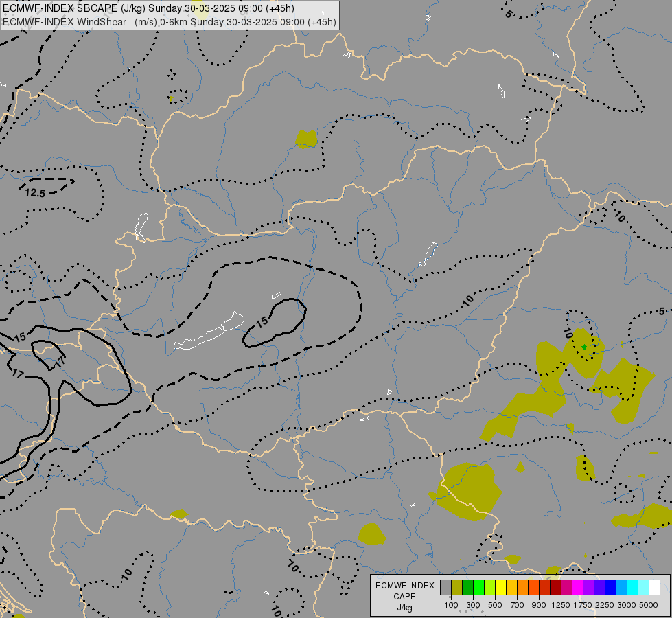The width and height of the screenshot is (672, 618).
Task: Click the white swatch in the CAPE legend
Action: click(x=654, y=587)
